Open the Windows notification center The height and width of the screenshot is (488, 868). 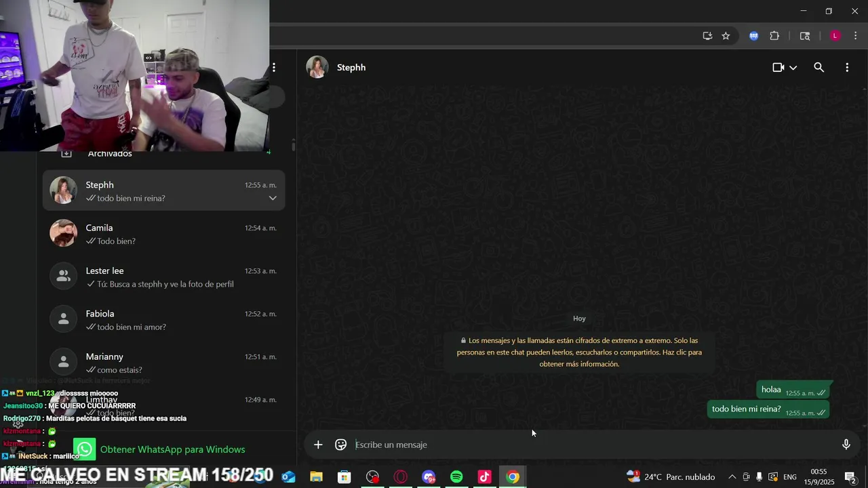coord(850,477)
